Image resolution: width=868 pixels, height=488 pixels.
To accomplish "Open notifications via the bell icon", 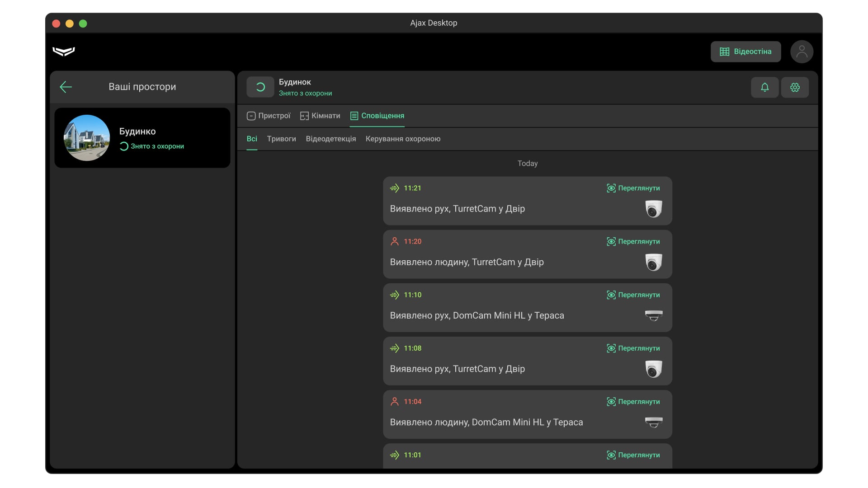I will 764,87.
